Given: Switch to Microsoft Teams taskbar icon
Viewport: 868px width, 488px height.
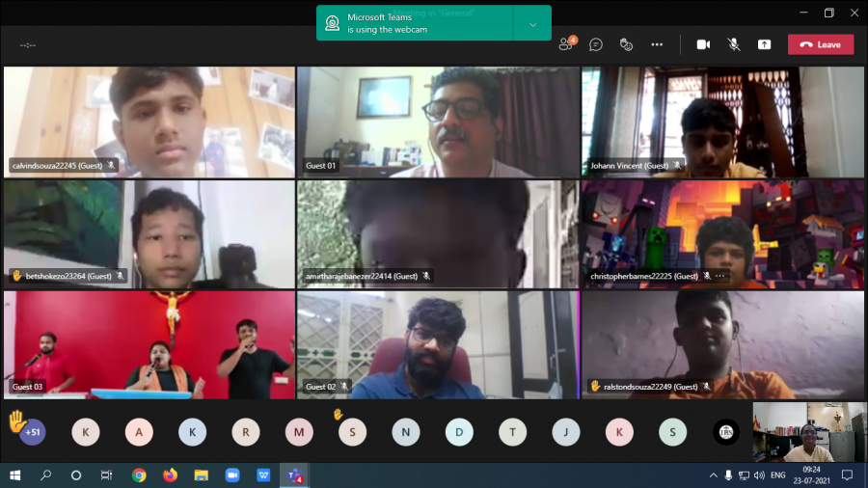Looking at the screenshot, I should [292, 475].
